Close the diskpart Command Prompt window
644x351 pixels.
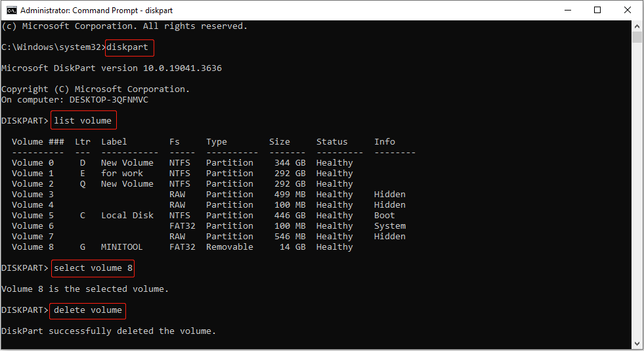click(x=627, y=11)
